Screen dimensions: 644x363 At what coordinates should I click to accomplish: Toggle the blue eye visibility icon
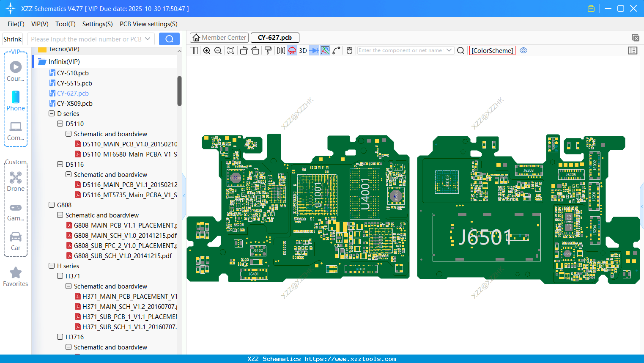click(523, 50)
